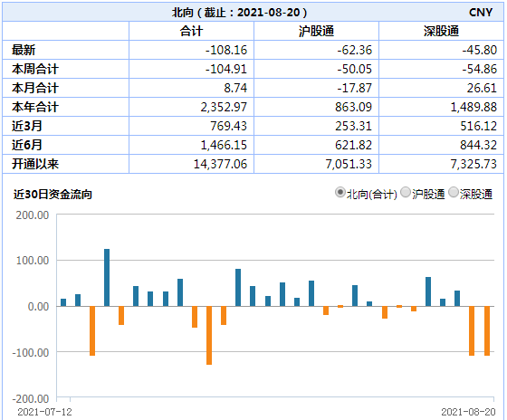This screenshot has width=507, height=420.
Task: Click the 本周合计 row label
Action: (35, 69)
